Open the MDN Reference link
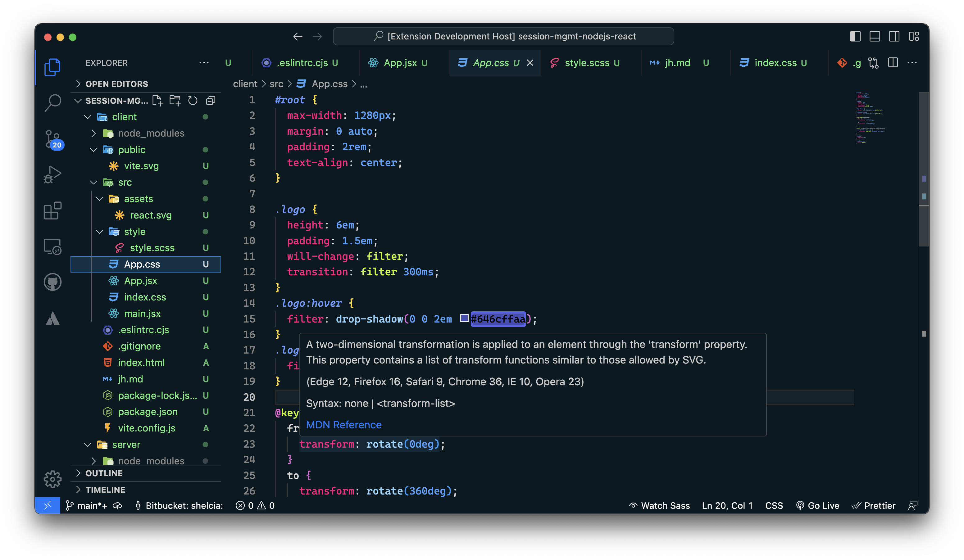Image resolution: width=964 pixels, height=560 pixels. 343,425
